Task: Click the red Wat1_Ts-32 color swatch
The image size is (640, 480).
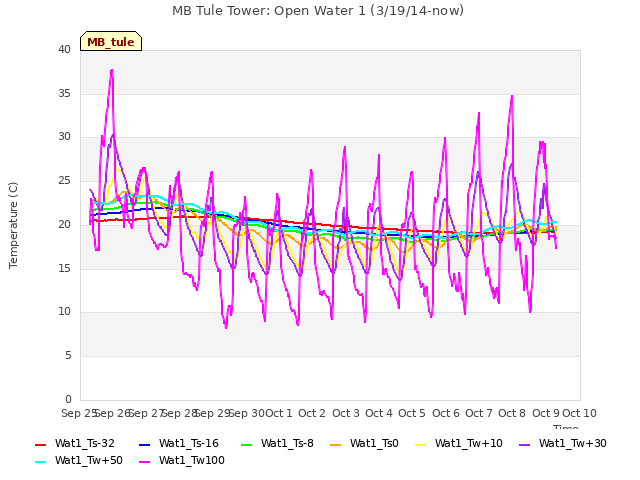Action: pos(41,444)
